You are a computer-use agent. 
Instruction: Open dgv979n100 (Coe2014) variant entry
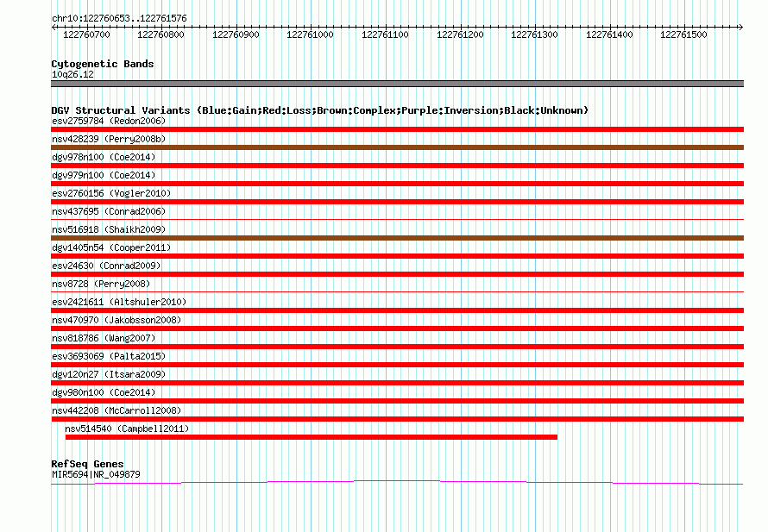click(104, 175)
